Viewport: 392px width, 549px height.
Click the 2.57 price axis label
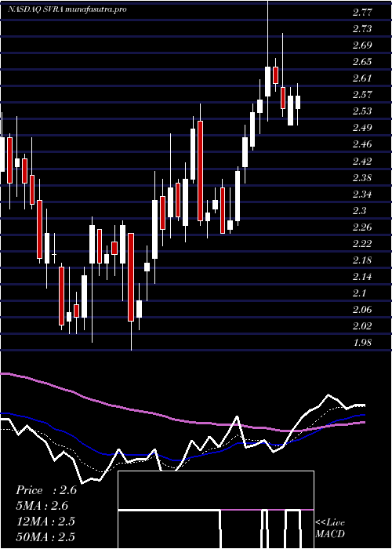coord(362,95)
